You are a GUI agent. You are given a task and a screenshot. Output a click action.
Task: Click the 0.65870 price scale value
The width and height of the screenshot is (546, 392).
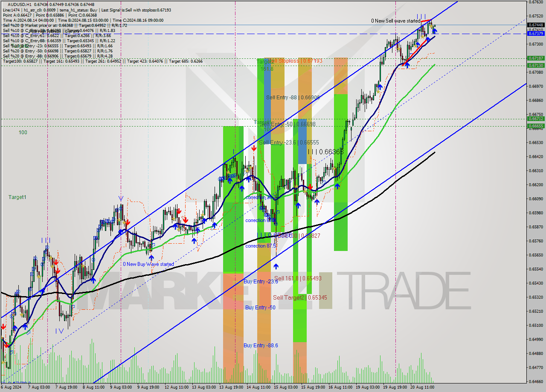coord(536,227)
